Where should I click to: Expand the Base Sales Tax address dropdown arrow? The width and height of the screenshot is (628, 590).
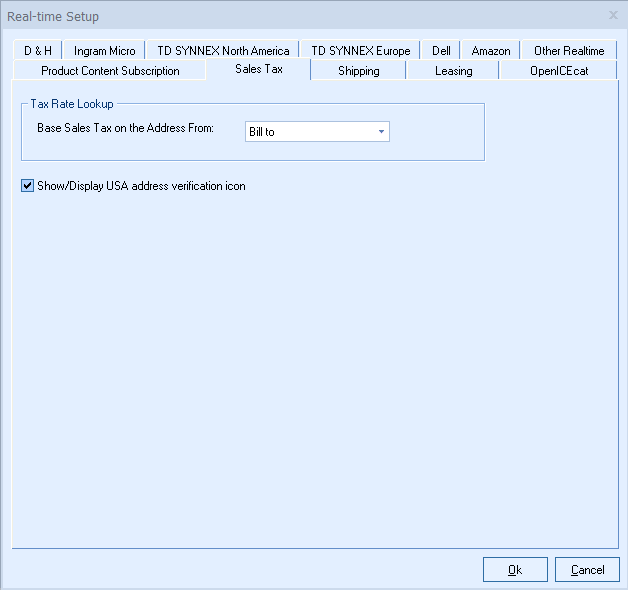[381, 132]
